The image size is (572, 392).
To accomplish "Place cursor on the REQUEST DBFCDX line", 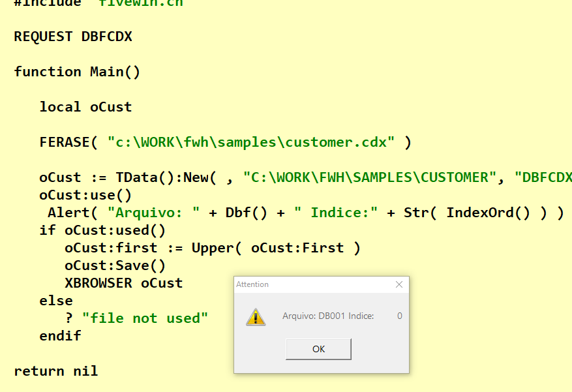I will (x=73, y=37).
